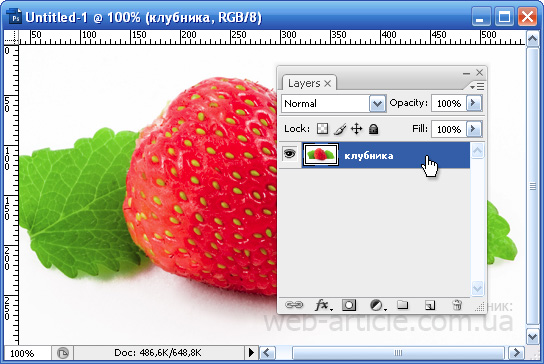544x364 pixels.
Task: Toggle lock position move icon
Action: (356, 129)
